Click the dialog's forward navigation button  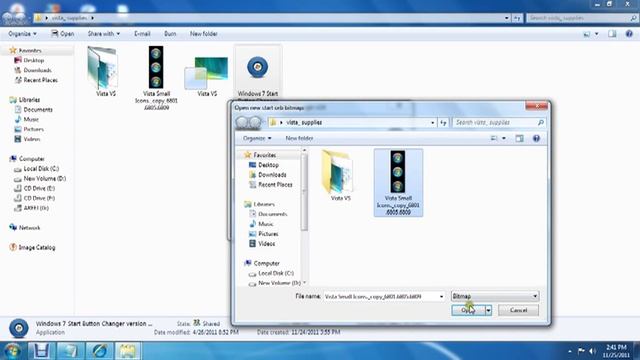point(255,122)
